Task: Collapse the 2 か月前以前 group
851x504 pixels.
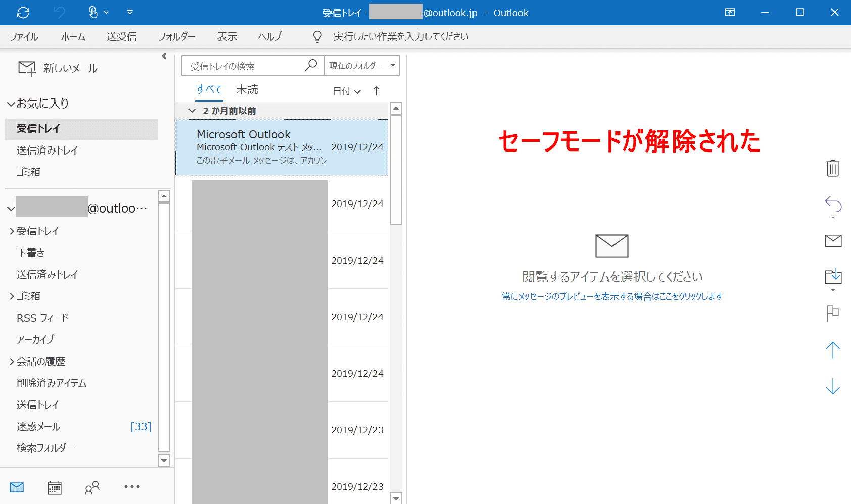Action: [x=192, y=111]
